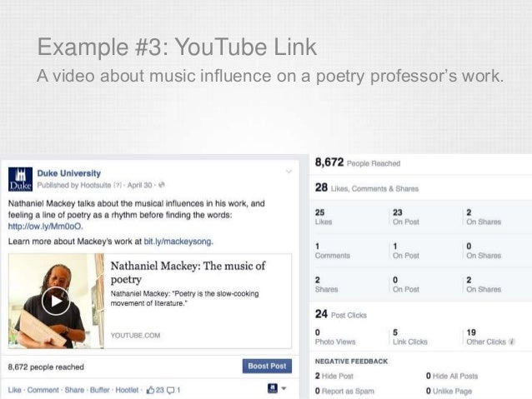532x399 pixels.
Task: Click the comment bubble count icon
Action: 170,389
